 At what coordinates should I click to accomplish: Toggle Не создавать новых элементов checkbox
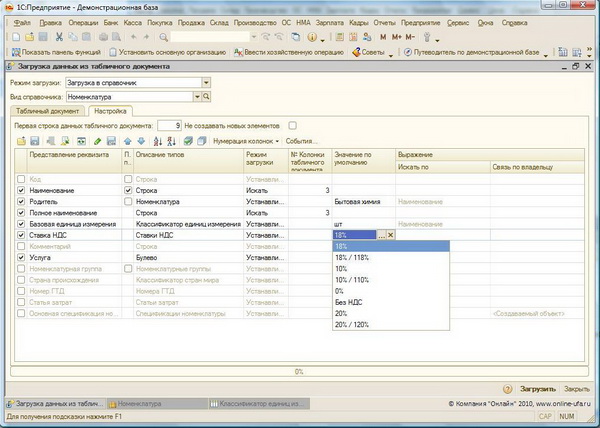(x=292, y=125)
